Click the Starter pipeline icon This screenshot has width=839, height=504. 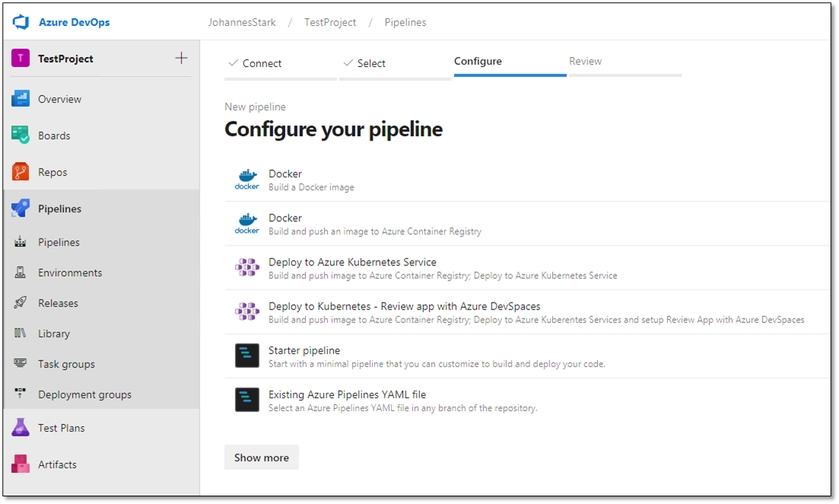coord(247,356)
